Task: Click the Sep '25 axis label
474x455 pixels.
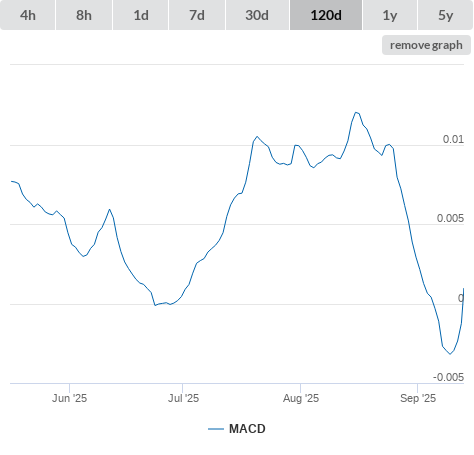Action: [418, 398]
